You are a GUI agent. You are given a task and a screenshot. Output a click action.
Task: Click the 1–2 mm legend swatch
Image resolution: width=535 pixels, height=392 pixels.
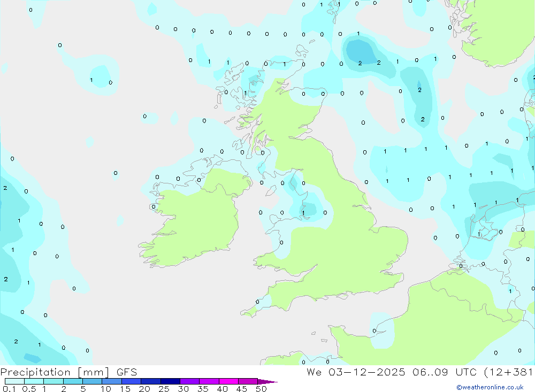pos(53,381)
